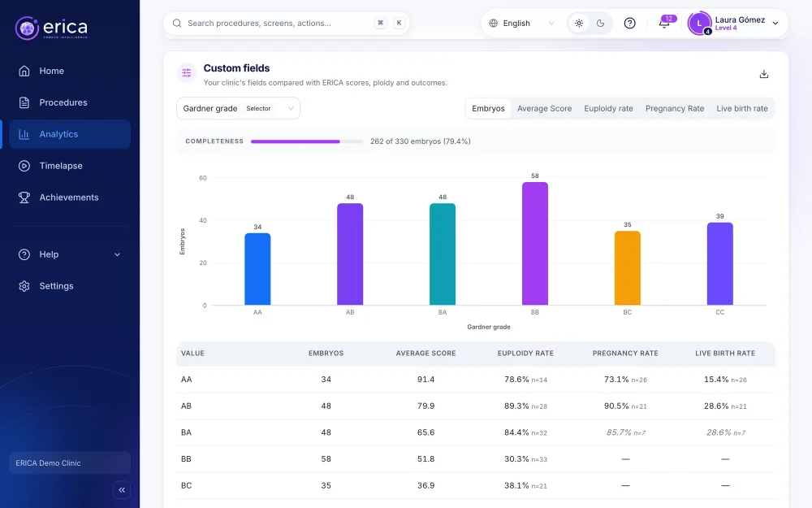Click the 91.4 average score cell
This screenshot has width=812, height=508.
click(x=425, y=380)
